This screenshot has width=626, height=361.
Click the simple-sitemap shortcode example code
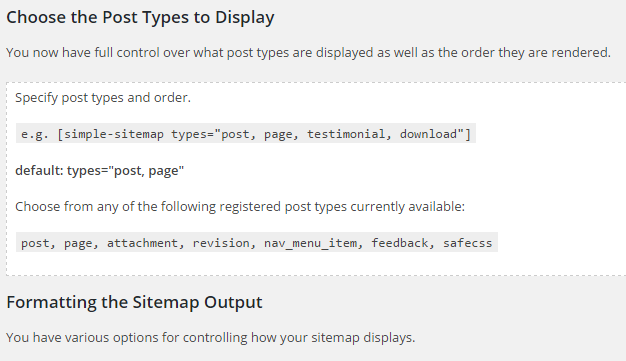pyautogui.click(x=246, y=134)
